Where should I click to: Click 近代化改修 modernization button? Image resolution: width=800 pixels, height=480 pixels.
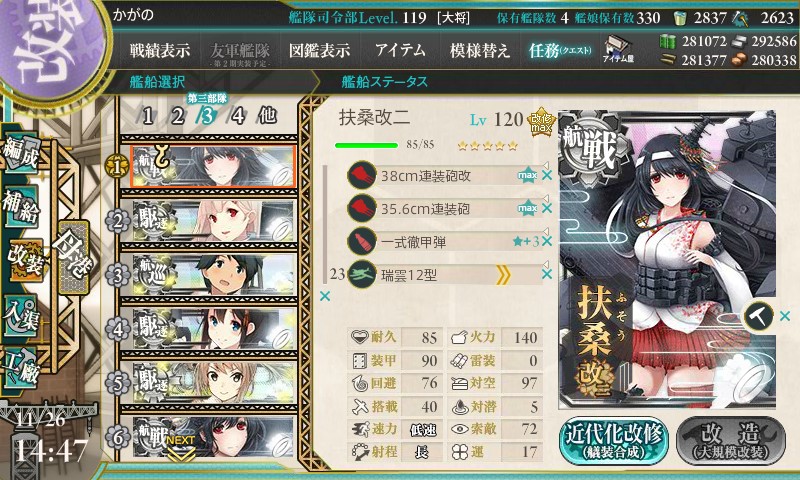(x=614, y=441)
